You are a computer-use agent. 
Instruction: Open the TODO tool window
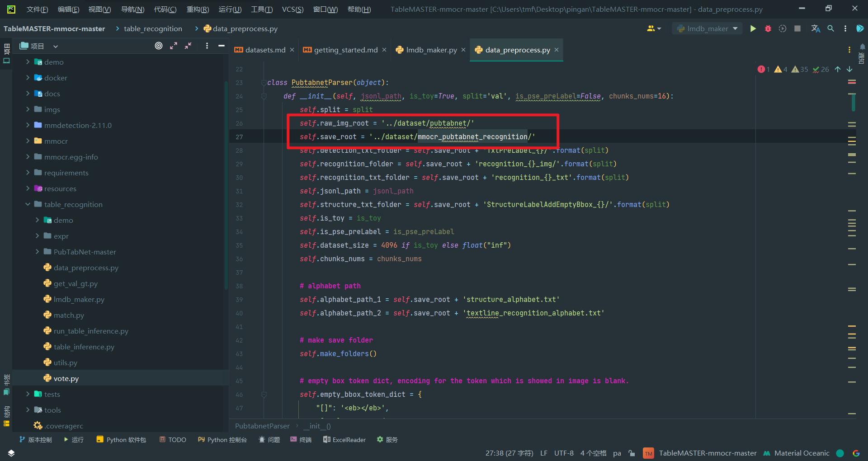pos(172,440)
